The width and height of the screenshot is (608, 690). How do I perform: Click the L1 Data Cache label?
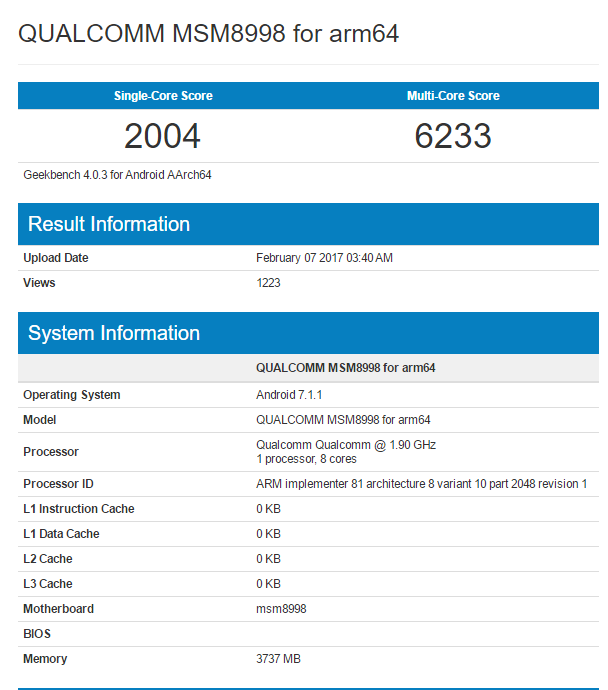[x=61, y=534]
